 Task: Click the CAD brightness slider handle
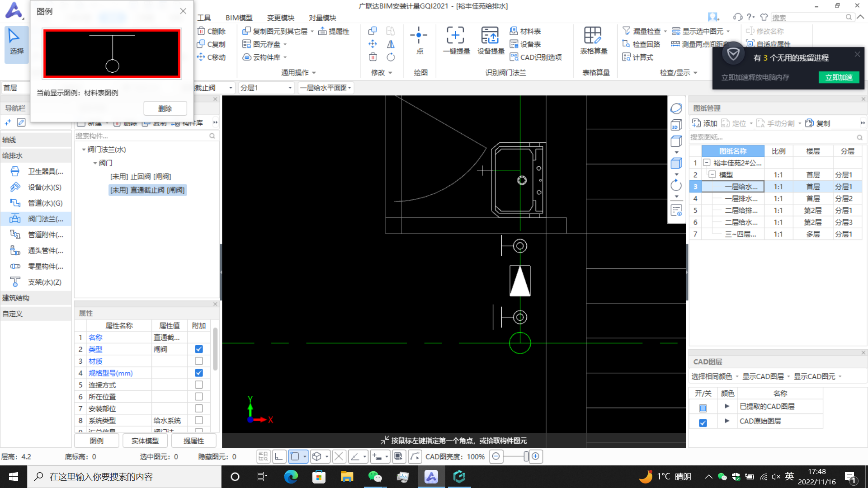click(526, 456)
